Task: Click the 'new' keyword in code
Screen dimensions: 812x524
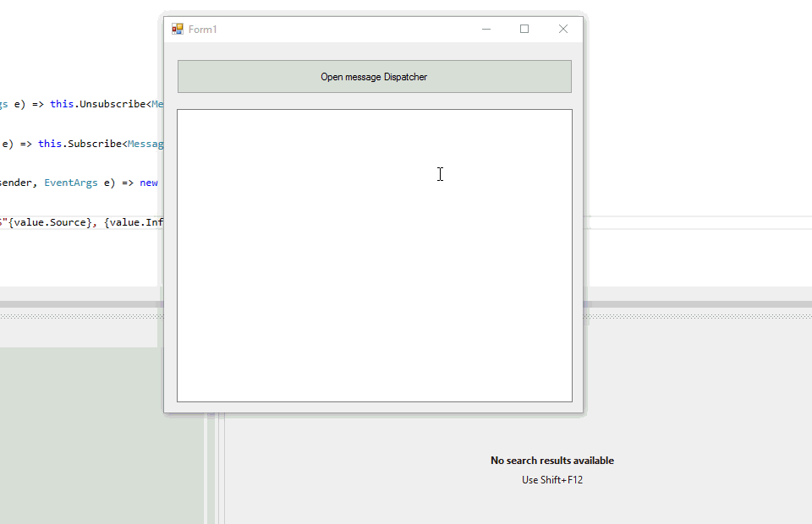Action: pos(149,183)
